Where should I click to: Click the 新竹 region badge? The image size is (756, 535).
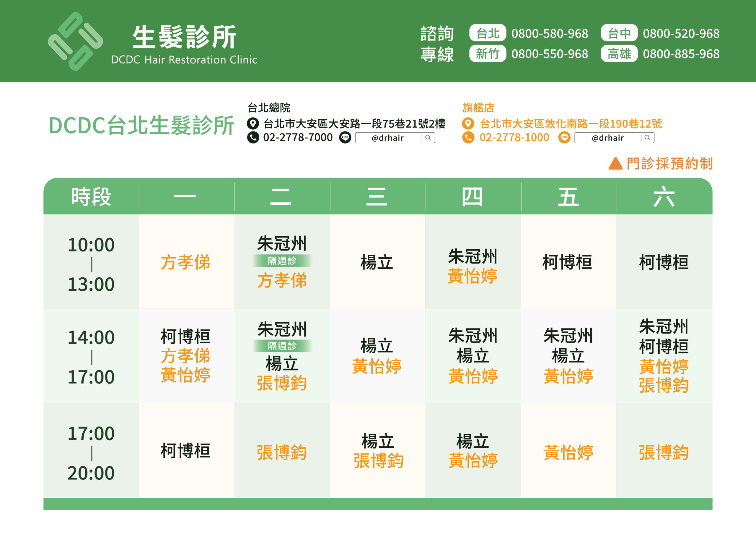[x=488, y=54]
